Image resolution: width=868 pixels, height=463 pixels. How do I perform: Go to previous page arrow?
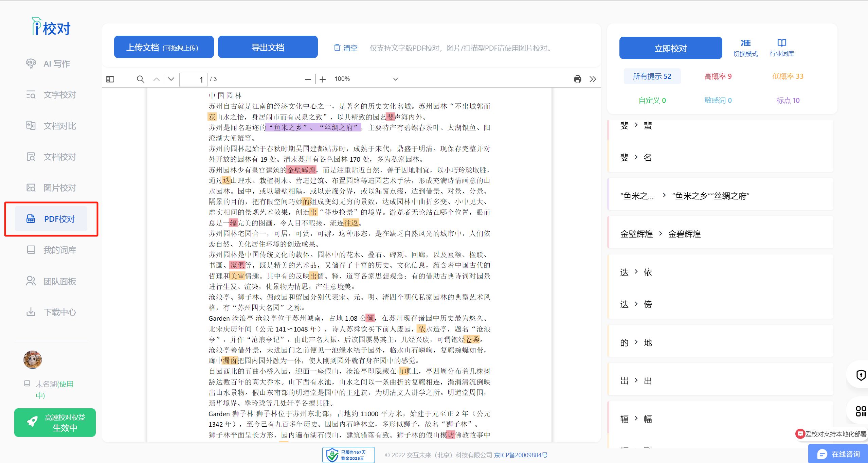pos(156,79)
